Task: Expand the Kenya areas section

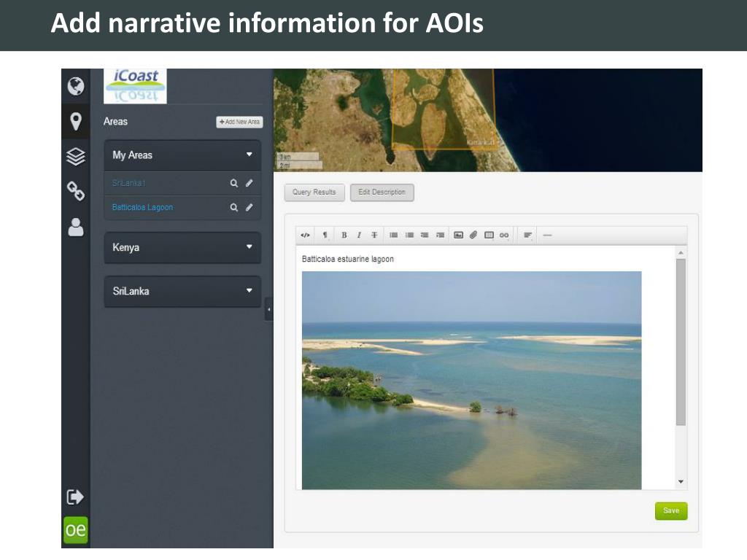Action: [x=182, y=247]
